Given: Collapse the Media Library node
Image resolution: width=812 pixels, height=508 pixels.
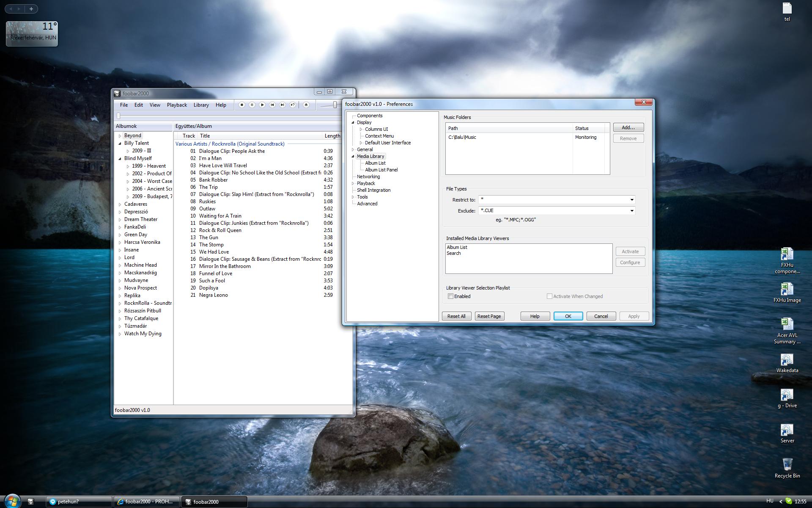Looking at the screenshot, I should 353,156.
